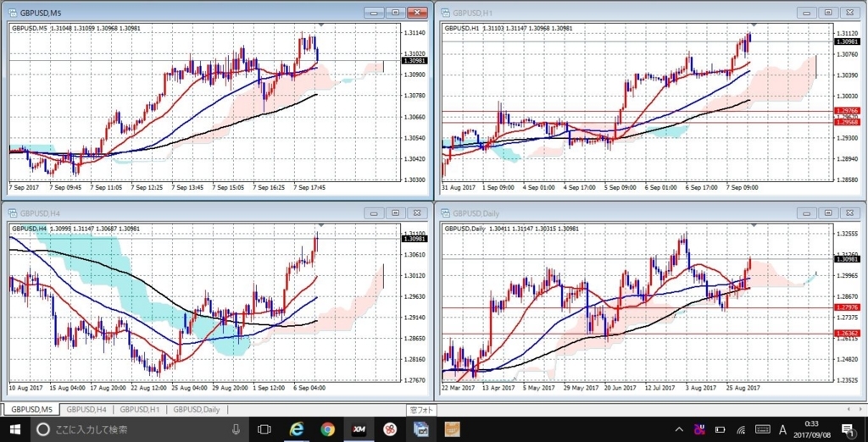Click the chart shift triangle on H1 chart
Image resolution: width=868 pixels, height=442 pixels.
click(754, 25)
